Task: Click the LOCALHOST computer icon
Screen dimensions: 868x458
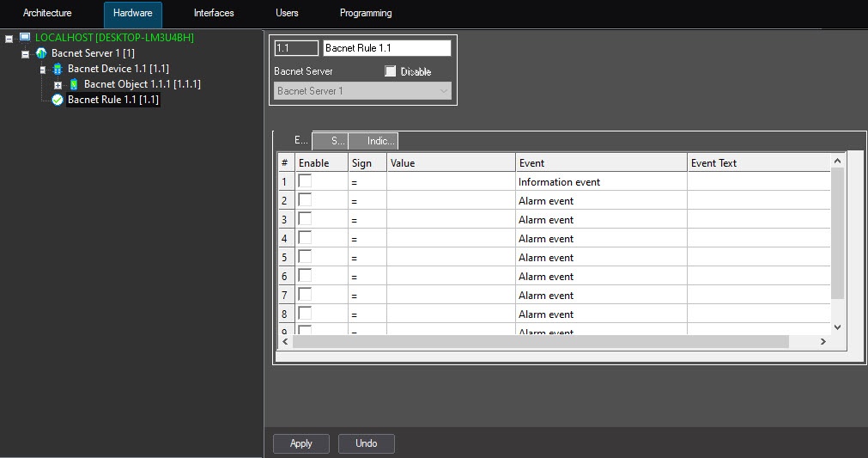Action: 25,38
